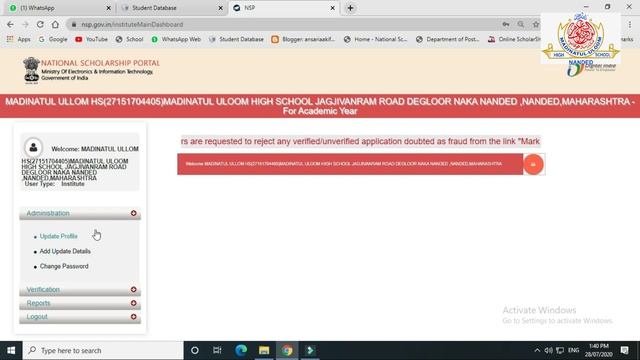Open the WhatsApp Web bookmark

click(176, 39)
